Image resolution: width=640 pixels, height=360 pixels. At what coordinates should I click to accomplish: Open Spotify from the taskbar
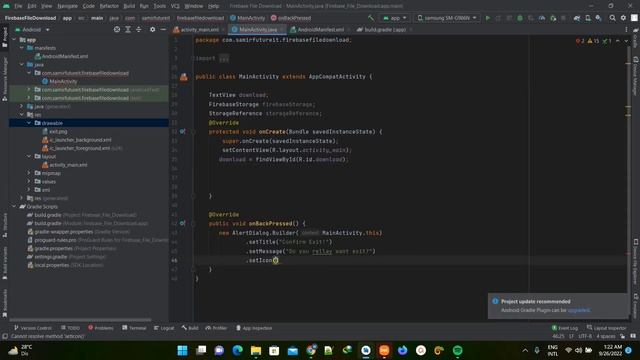458,350
